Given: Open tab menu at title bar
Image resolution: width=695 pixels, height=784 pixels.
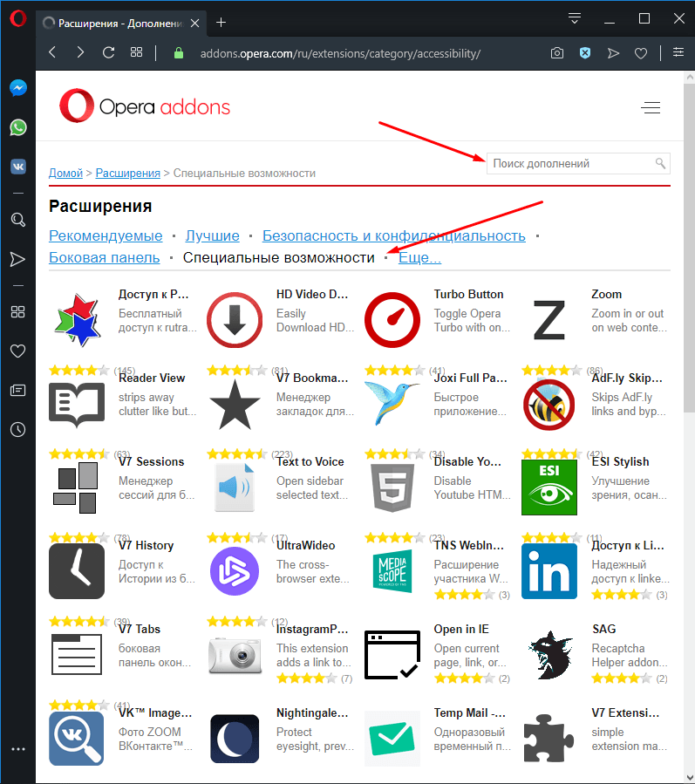Looking at the screenshot, I should click(575, 18).
